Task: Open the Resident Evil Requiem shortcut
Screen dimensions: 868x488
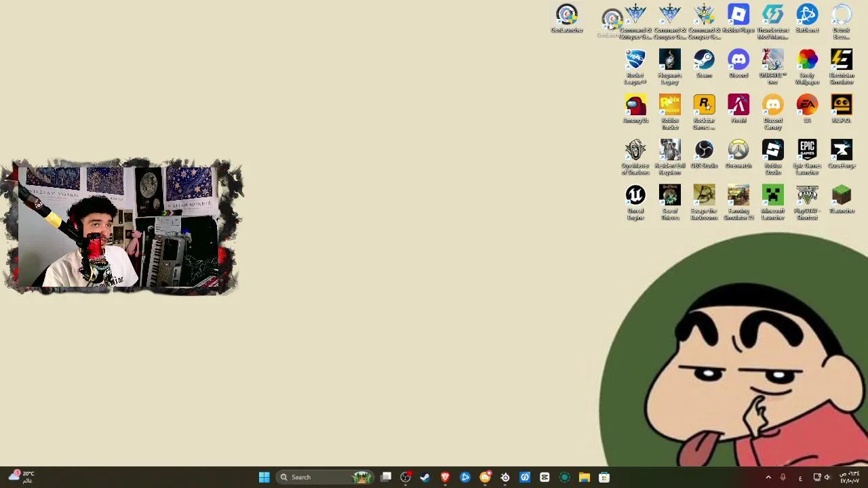Action: pos(670,157)
